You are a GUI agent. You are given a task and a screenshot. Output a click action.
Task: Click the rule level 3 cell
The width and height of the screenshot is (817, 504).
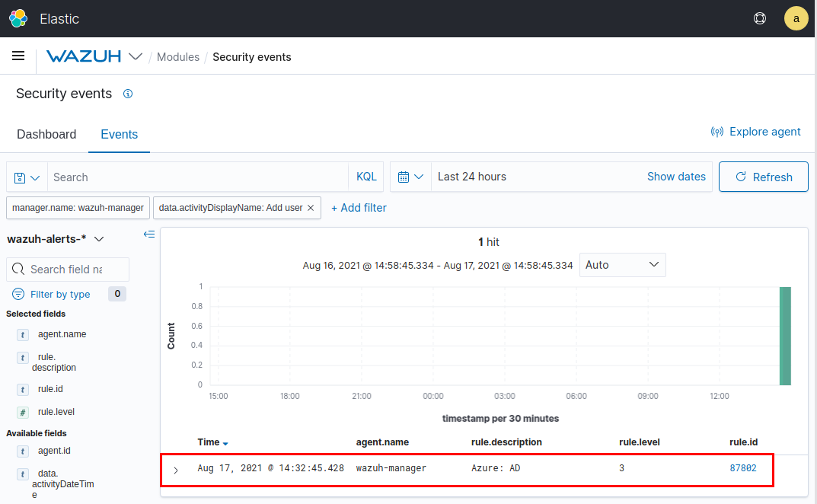coord(621,468)
